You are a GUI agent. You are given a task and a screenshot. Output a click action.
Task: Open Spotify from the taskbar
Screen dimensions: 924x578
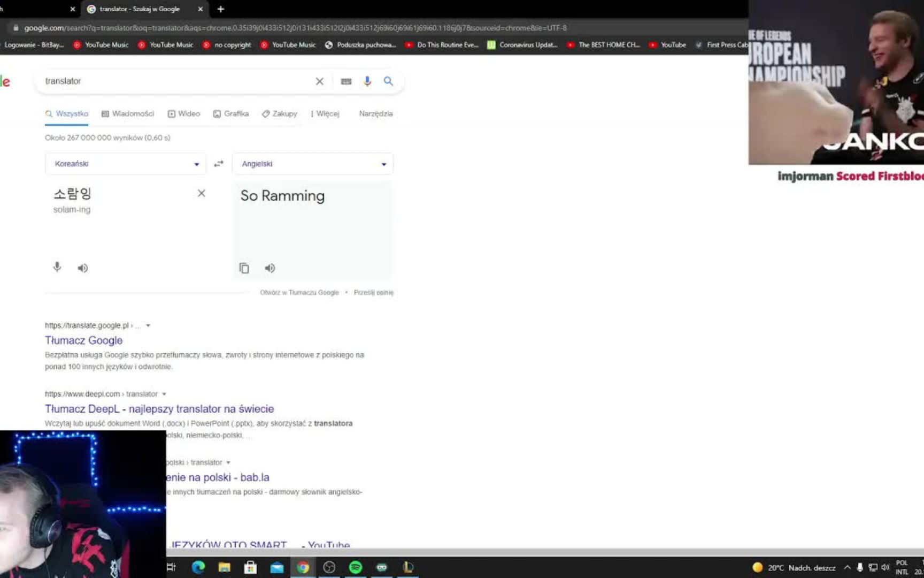356,567
